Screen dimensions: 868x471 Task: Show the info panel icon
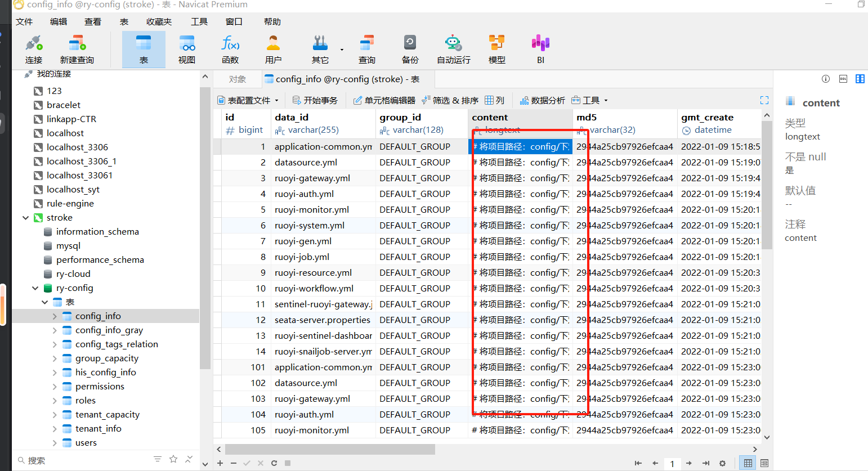[x=826, y=79]
